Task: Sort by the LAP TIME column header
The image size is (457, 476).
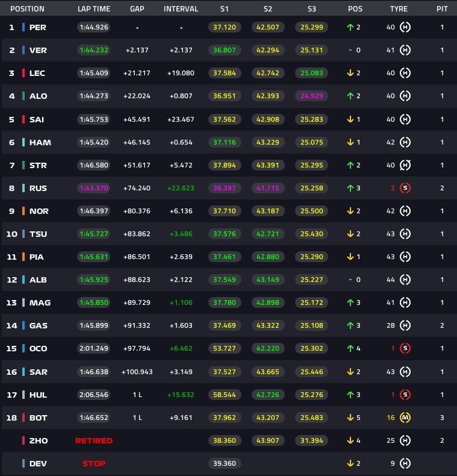Action: [x=93, y=9]
